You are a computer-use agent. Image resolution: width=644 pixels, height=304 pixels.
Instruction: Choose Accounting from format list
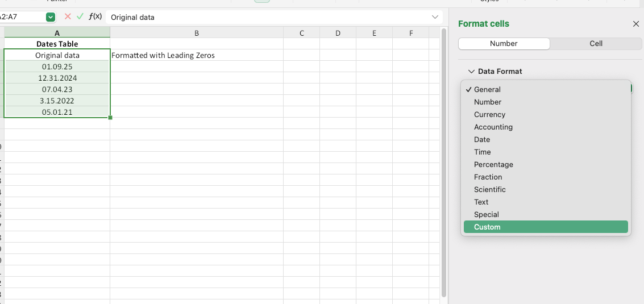[x=546, y=127]
